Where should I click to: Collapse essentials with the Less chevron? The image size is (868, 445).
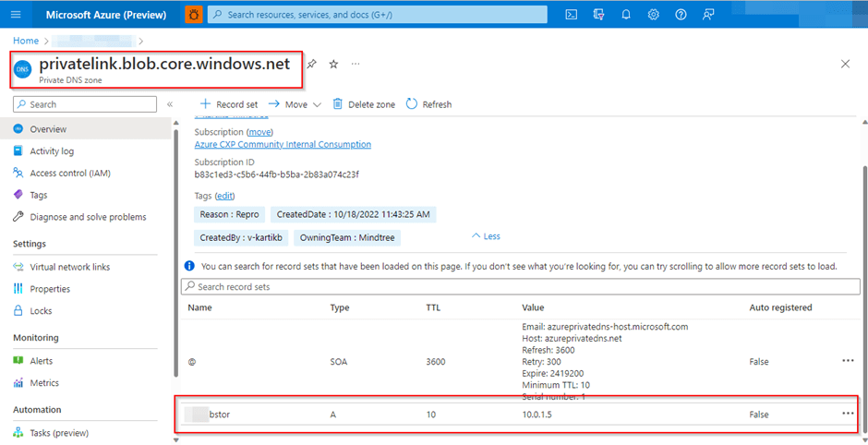(x=486, y=236)
